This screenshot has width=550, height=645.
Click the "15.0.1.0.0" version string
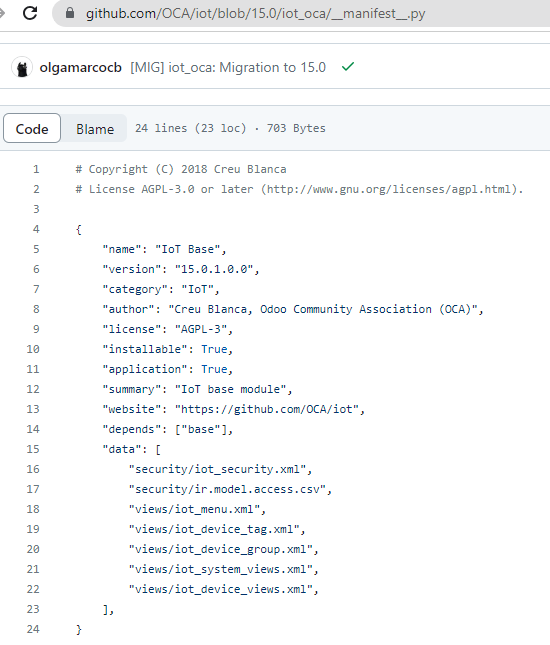[214, 269]
